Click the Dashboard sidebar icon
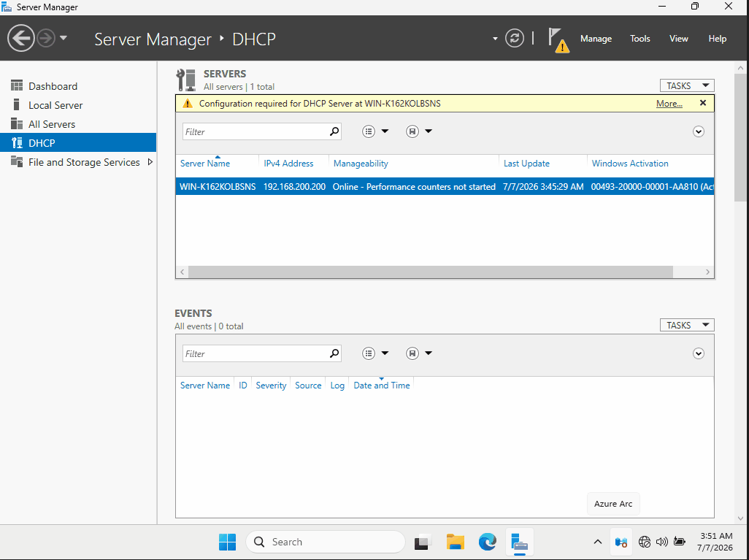Viewport: 749px width, 560px height. [17, 85]
